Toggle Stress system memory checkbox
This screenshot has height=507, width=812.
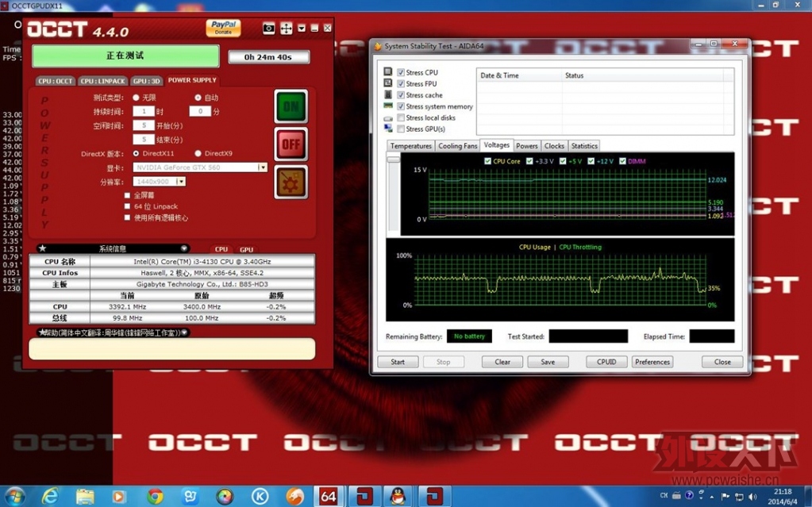401,106
